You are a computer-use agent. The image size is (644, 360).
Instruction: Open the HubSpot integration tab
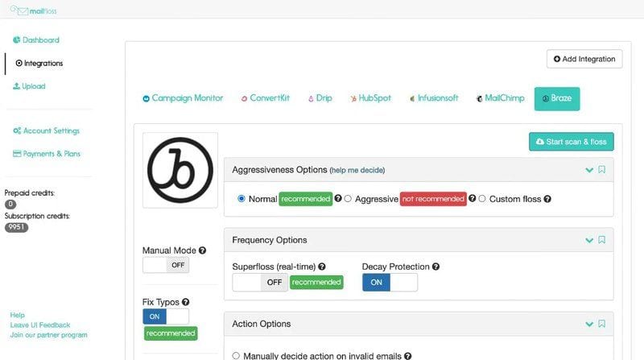pyautogui.click(x=370, y=98)
